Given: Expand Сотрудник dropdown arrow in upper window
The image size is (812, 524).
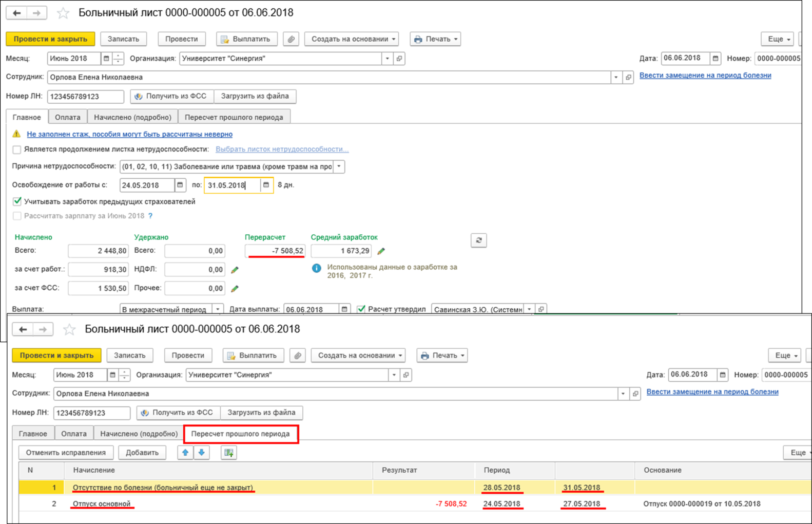Looking at the screenshot, I should click(x=616, y=78).
